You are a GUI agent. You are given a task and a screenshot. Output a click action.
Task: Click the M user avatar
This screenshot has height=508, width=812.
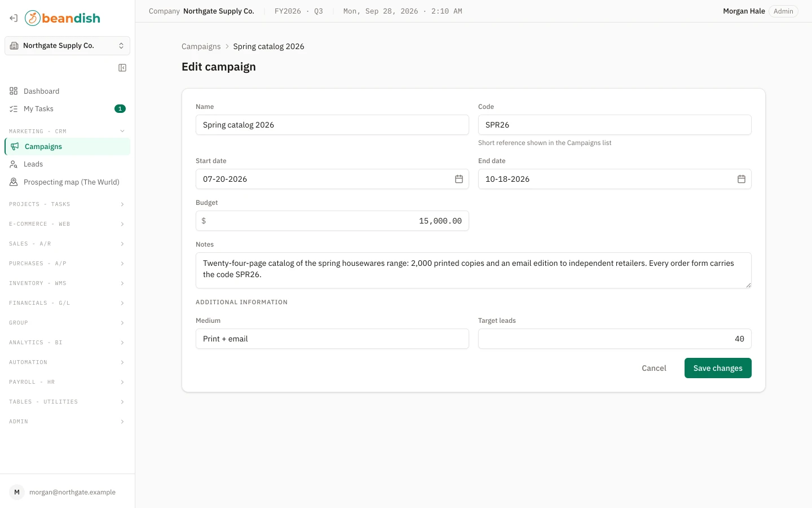(x=17, y=492)
